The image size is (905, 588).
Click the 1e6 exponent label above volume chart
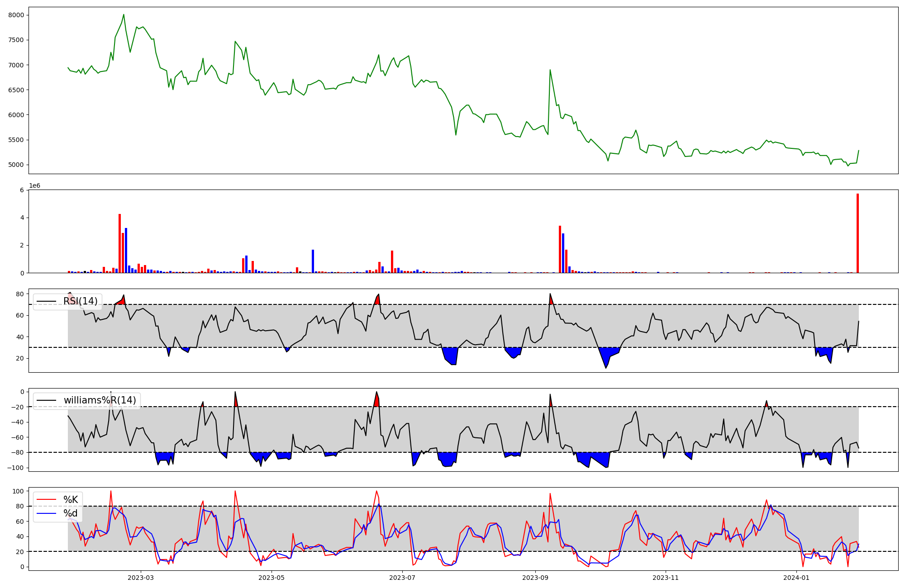click(35, 186)
